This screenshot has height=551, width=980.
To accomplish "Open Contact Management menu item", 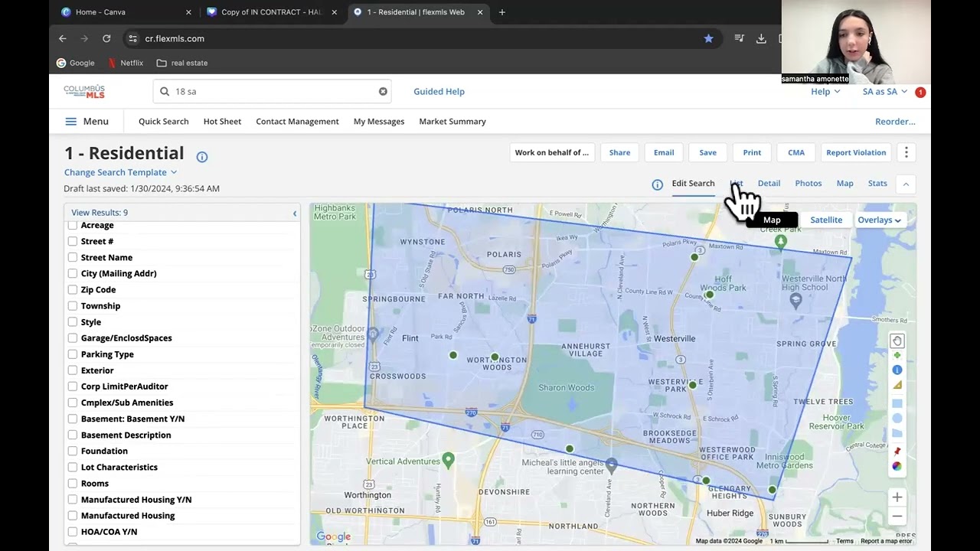I will [x=297, y=122].
